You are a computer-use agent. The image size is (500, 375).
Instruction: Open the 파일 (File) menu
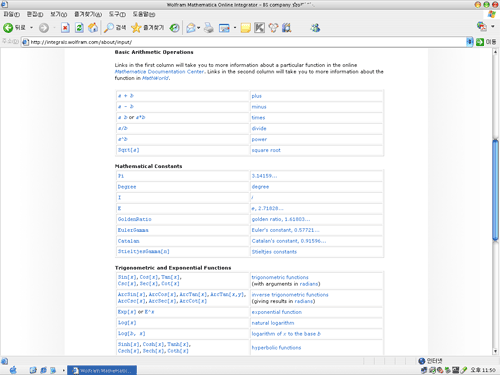coord(12,14)
